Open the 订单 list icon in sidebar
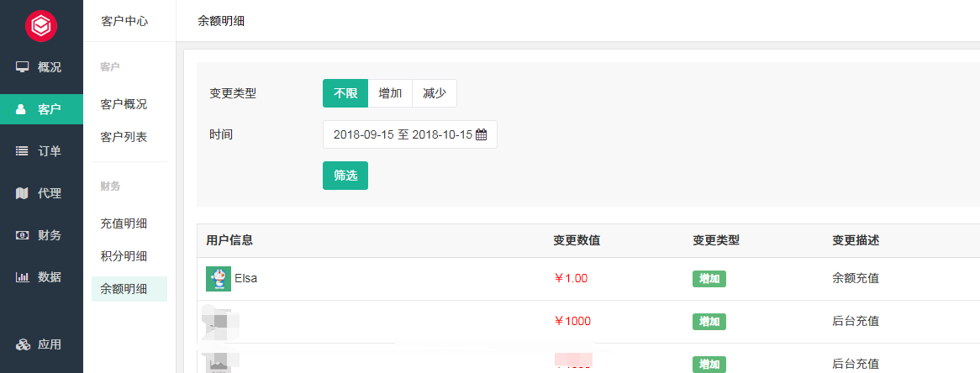This screenshot has height=373, width=980. point(22,150)
